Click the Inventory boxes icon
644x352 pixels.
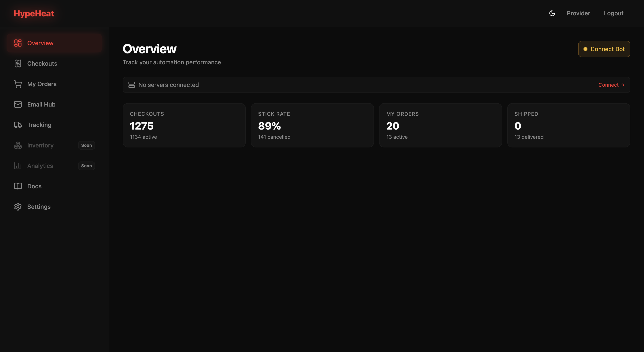(x=18, y=145)
